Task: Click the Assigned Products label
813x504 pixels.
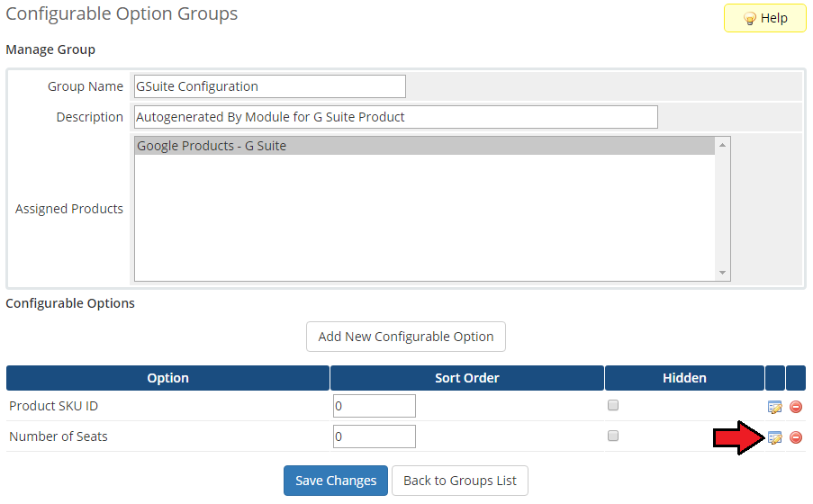Action: tap(69, 209)
